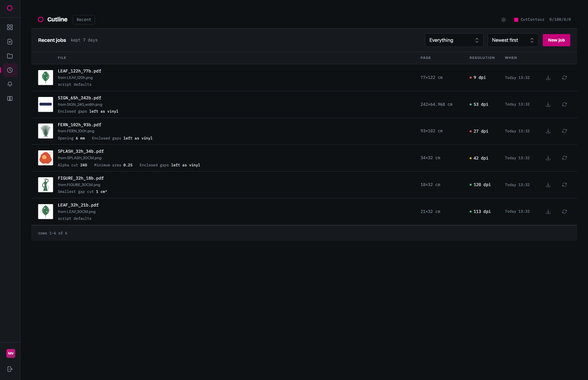Viewport: 588px width, 380px height.
Task: Click the rows 1–6 of 6 footer
Action: (53, 233)
